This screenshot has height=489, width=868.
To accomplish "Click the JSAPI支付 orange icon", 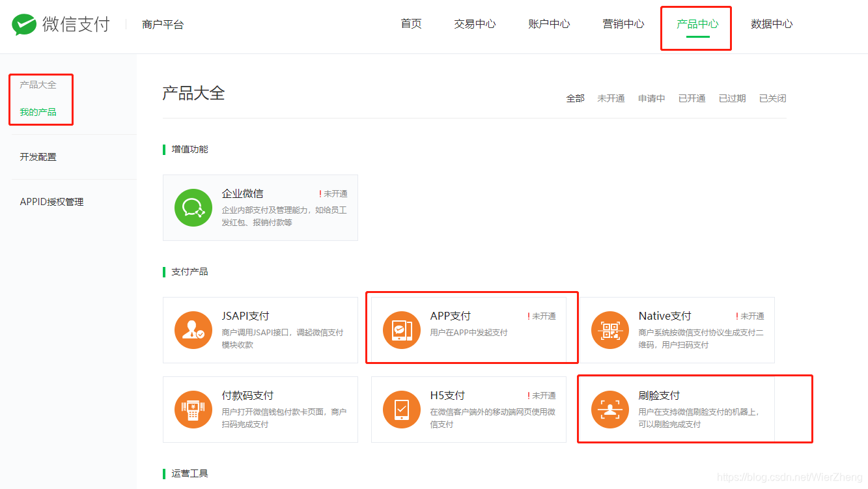I will click(x=193, y=330).
